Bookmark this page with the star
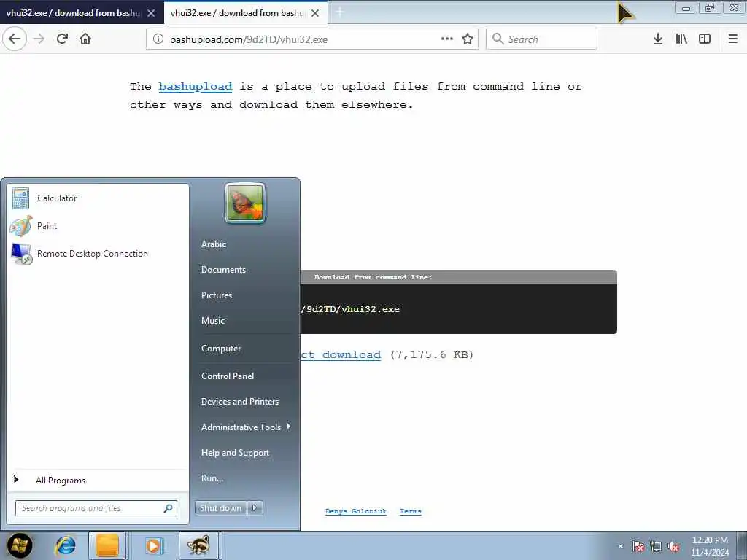Viewport: 747px width, 560px height. [x=468, y=39]
